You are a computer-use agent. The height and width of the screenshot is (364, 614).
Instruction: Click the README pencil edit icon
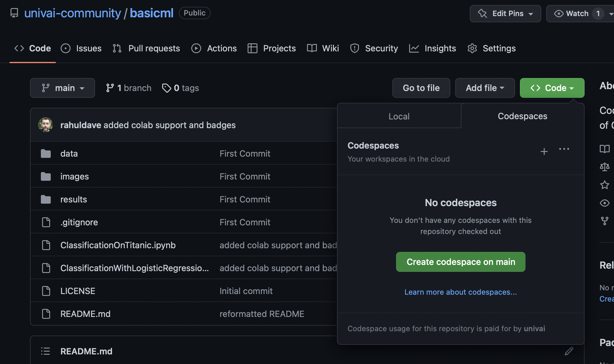tap(569, 351)
